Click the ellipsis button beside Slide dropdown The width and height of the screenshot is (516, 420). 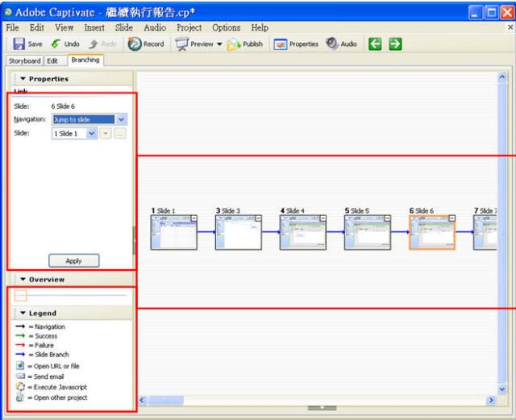pos(120,133)
